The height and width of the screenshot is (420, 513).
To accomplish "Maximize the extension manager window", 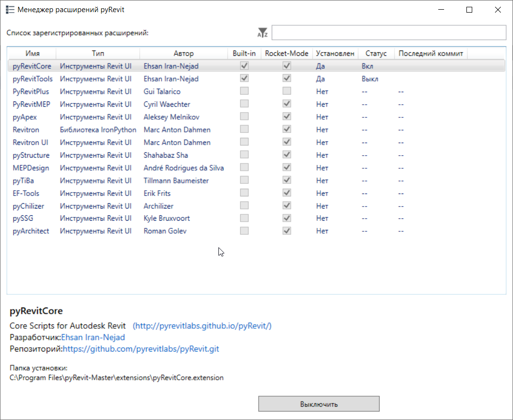I will [x=469, y=10].
